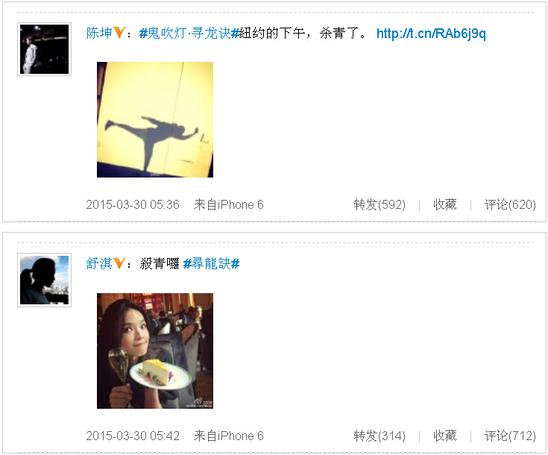548x455 pixels.
Task: Favorite 陈坤's post with 收藏
Action: pyautogui.click(x=445, y=204)
